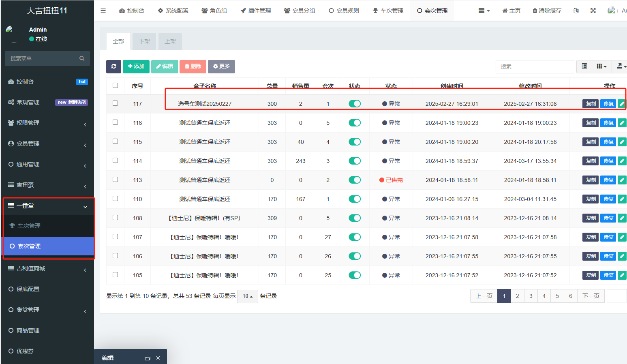Screen dimensions: 627x364
Task: Switch to the 下架 tab
Action: [x=144, y=41]
